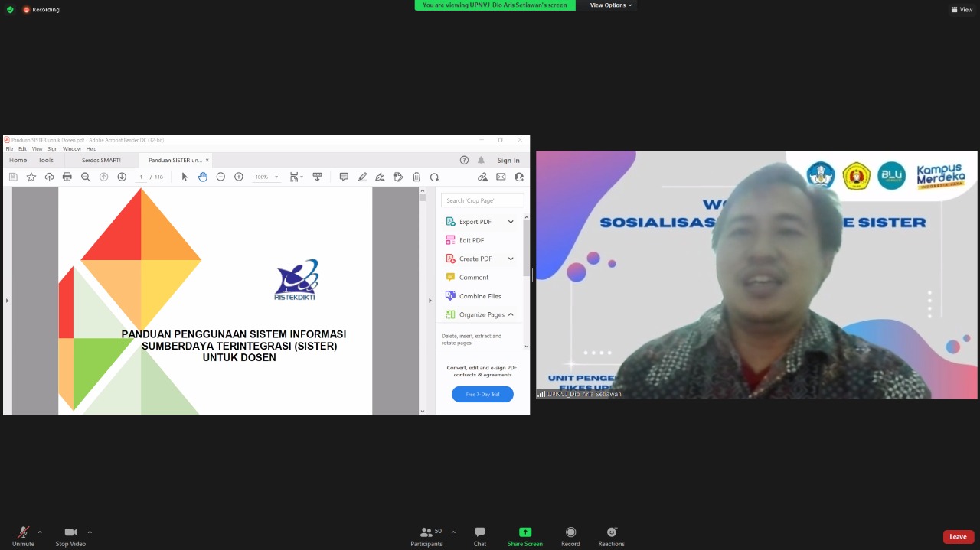The width and height of the screenshot is (980, 550).
Task: Open the View Options dropdown
Action: tap(610, 5)
